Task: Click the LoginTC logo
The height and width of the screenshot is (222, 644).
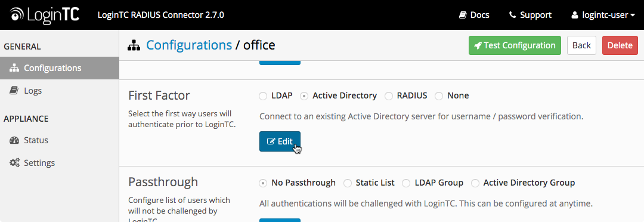Action: pyautogui.click(x=44, y=15)
